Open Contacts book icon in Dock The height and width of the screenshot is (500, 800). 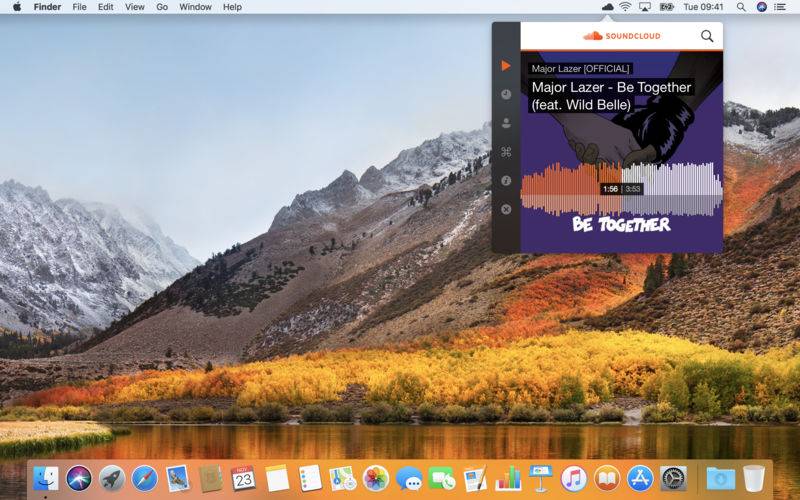(x=210, y=479)
